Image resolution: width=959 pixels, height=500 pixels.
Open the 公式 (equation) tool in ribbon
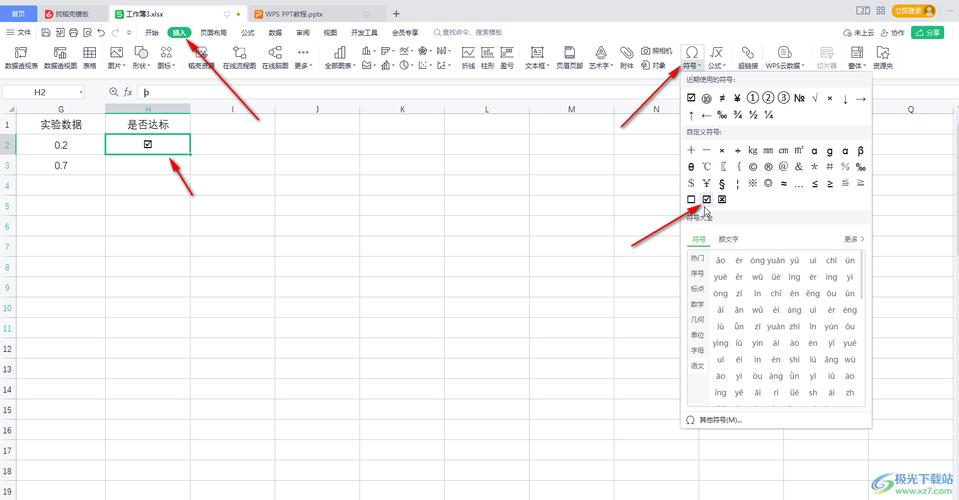[716, 57]
